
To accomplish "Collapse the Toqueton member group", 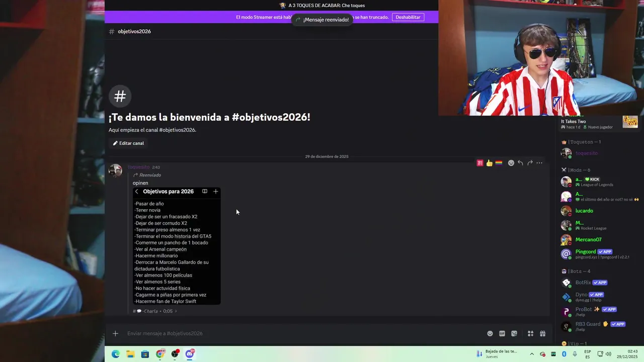I will [581, 142].
